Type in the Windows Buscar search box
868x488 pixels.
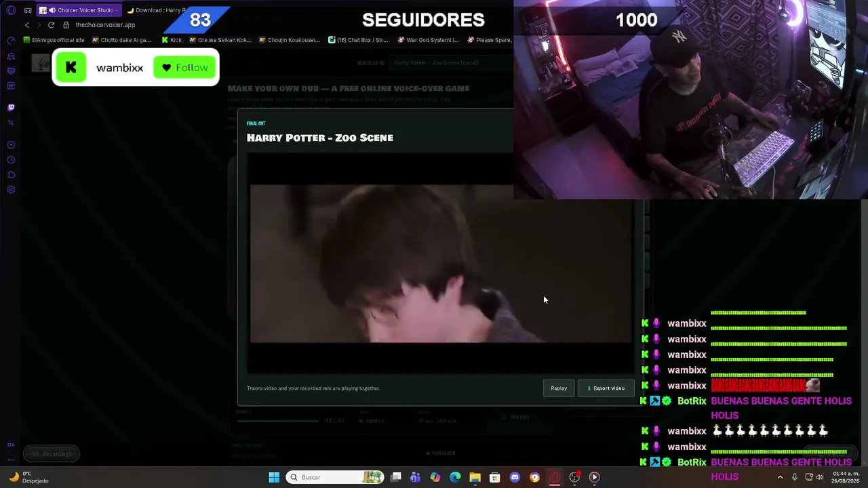335,477
